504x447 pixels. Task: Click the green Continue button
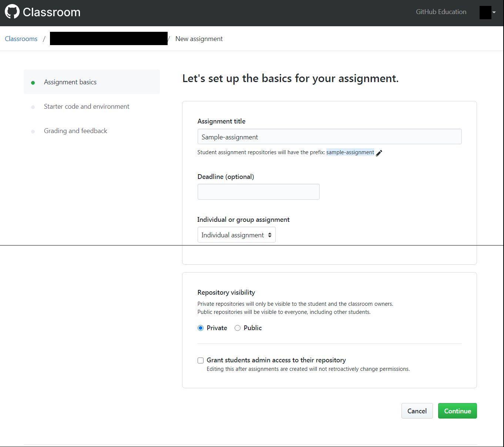click(x=457, y=411)
